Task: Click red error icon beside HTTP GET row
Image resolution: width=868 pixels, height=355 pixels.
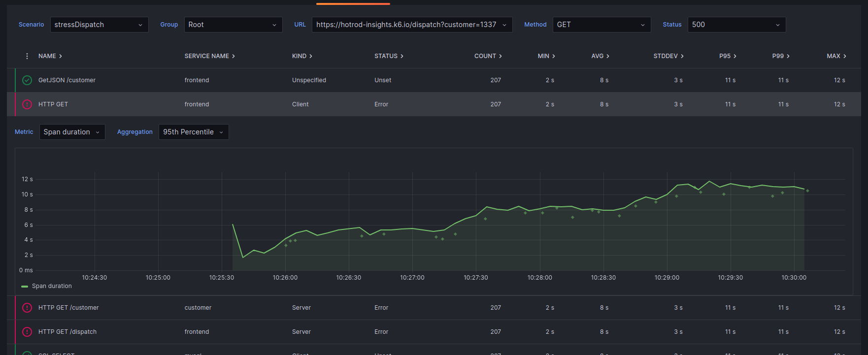Action: coord(27,104)
